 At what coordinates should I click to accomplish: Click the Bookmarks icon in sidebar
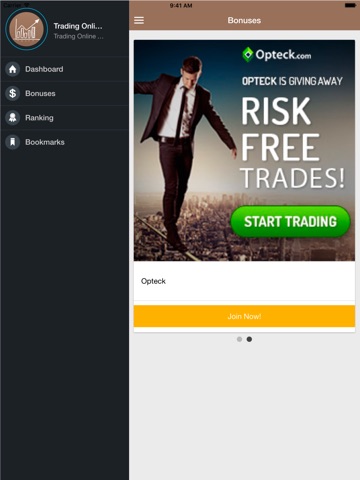(x=13, y=142)
